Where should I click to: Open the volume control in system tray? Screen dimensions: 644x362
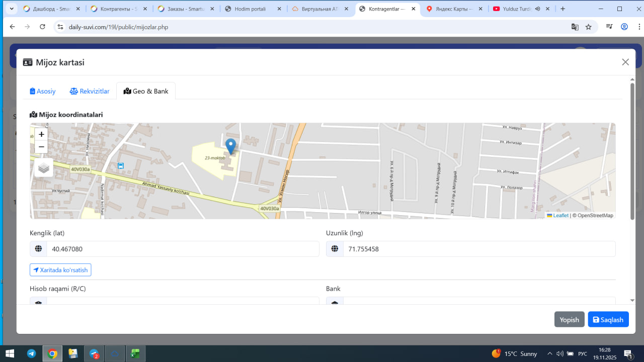[560, 353]
